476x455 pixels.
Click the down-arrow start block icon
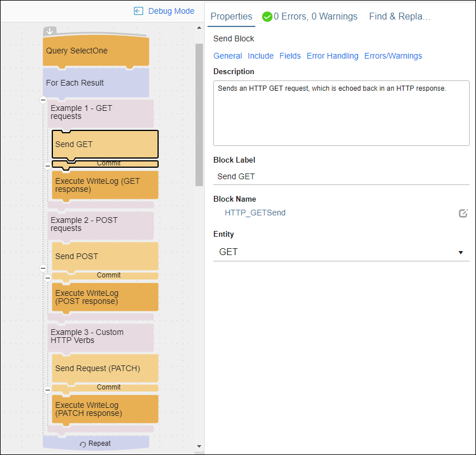point(50,30)
